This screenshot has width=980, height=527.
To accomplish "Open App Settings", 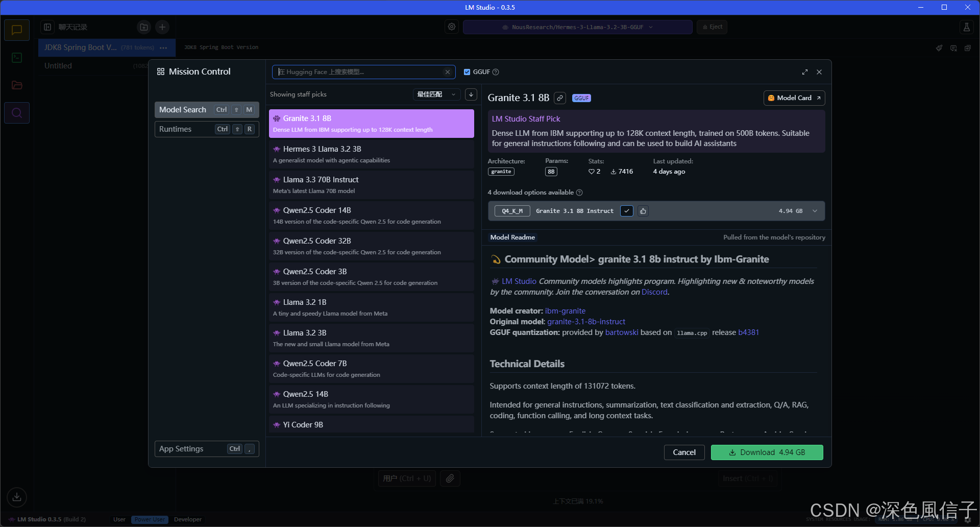I will [x=207, y=449].
